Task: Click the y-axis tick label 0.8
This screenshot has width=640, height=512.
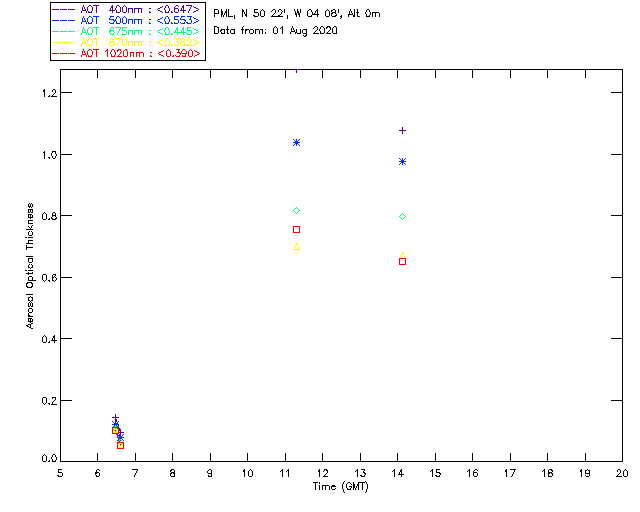Action: coord(49,216)
